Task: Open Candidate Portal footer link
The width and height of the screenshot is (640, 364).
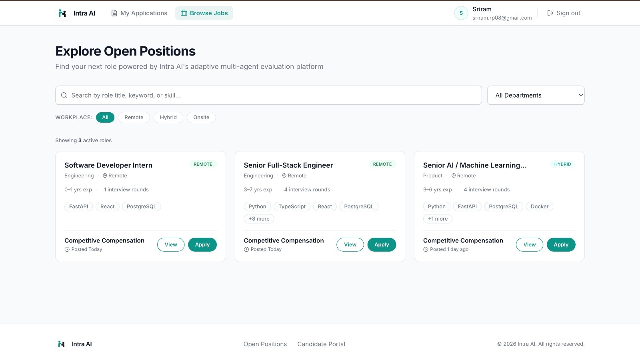Action: coord(321,344)
